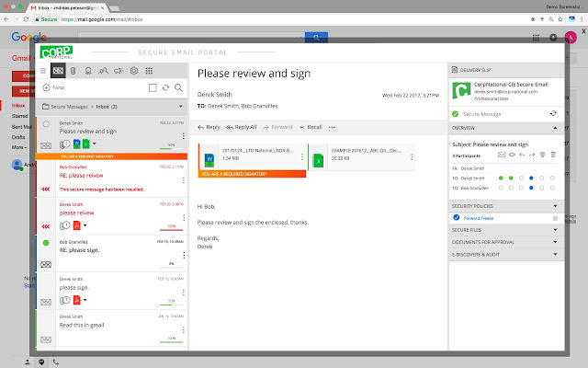
Task: Open the PDF attachment icon in 'please sign.' message
Action: 76,300
